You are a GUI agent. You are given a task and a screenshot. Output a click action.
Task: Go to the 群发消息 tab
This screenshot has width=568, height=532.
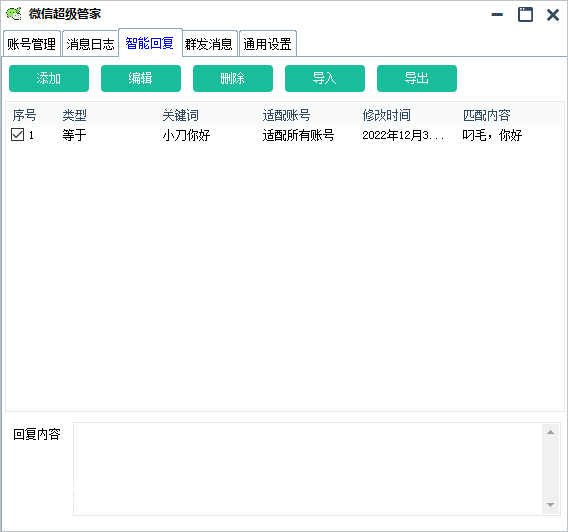coord(209,44)
